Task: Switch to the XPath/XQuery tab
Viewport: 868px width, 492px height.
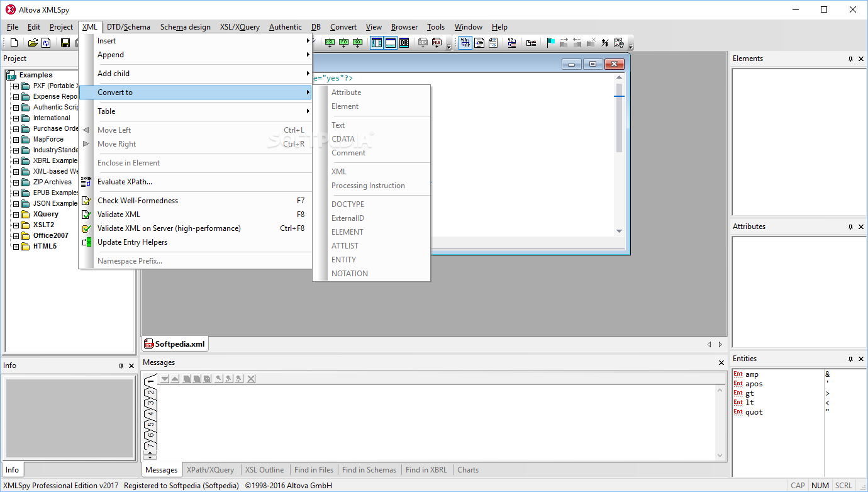Action: click(210, 470)
